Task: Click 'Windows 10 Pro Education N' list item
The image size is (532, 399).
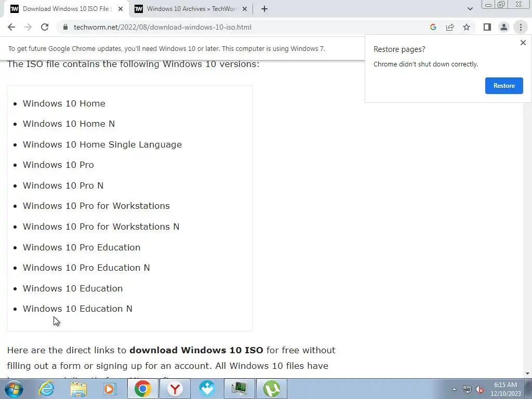Action: [x=86, y=268]
